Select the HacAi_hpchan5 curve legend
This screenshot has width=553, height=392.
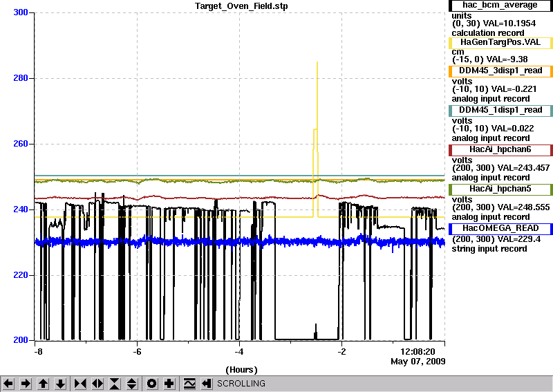point(500,189)
